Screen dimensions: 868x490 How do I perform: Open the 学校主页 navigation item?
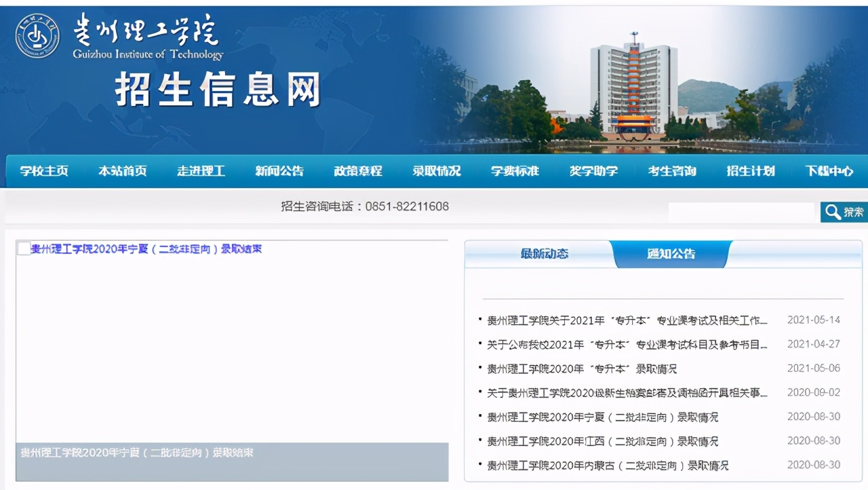43,171
